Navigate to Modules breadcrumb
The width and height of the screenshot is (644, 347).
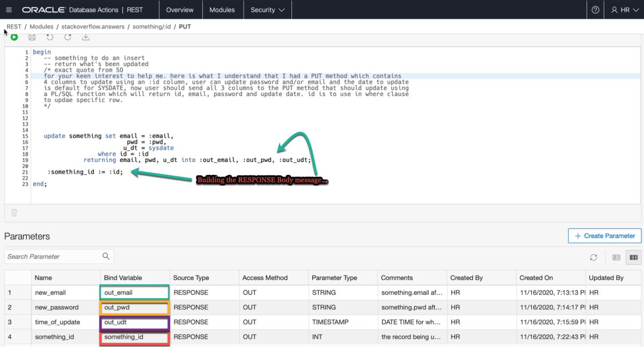point(41,26)
